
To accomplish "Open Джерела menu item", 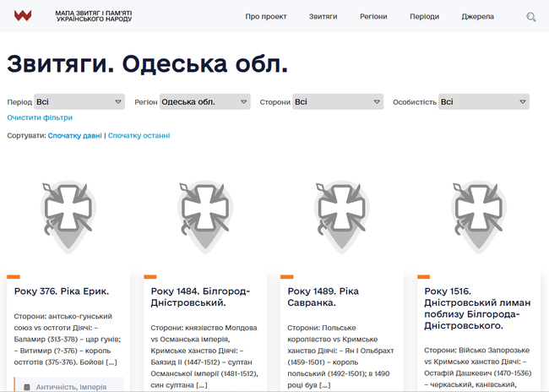I will (x=477, y=16).
